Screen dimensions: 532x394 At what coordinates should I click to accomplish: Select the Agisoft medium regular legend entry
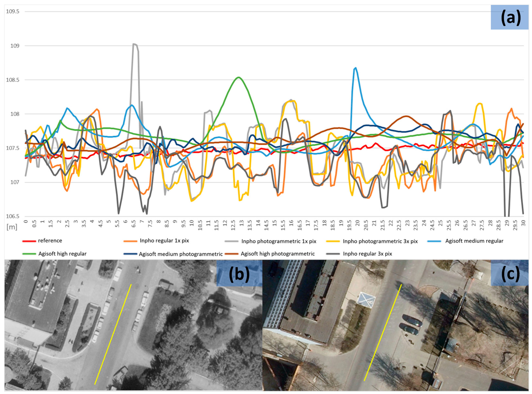(x=474, y=241)
